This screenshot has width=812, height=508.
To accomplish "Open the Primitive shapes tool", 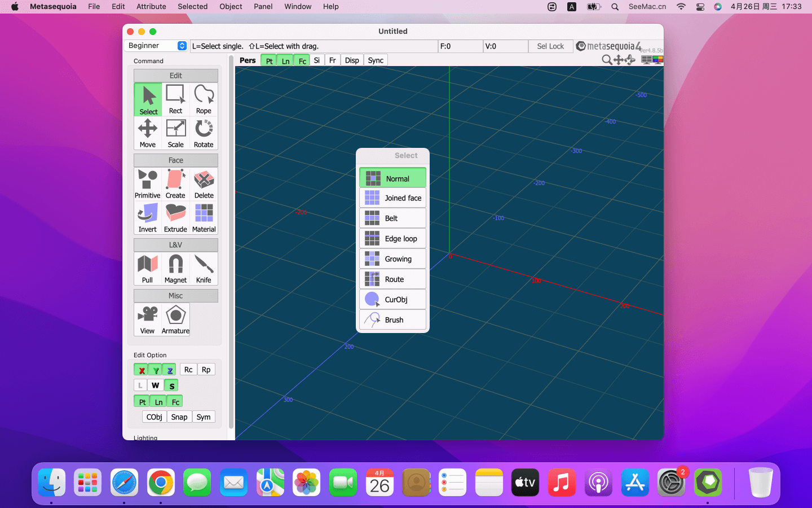I will coord(148,183).
